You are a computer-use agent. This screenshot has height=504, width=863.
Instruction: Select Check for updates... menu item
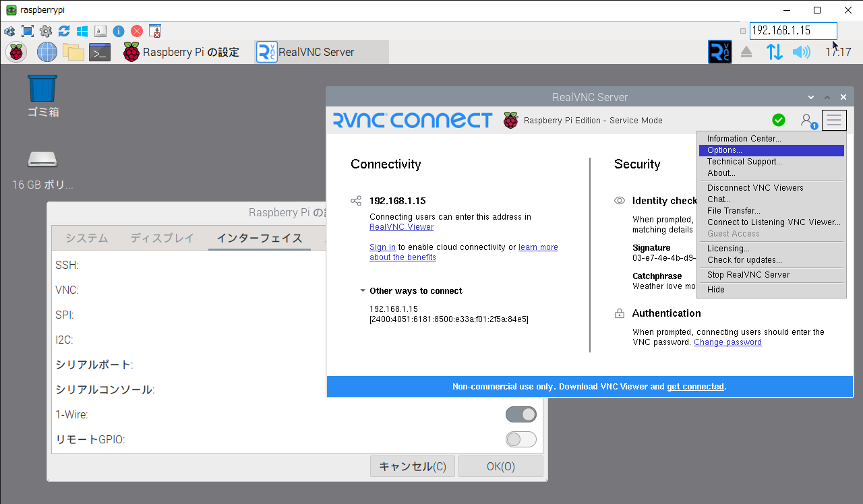tap(771, 260)
